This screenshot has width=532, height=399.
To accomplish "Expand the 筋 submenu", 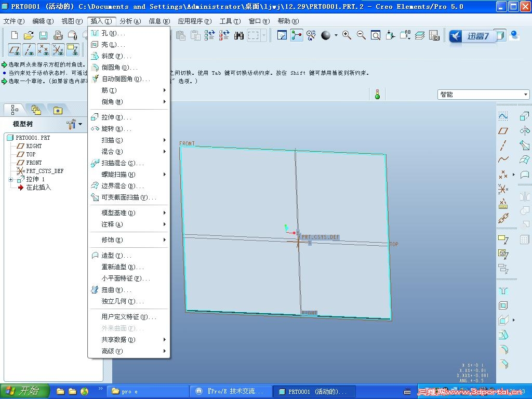I will [129, 90].
